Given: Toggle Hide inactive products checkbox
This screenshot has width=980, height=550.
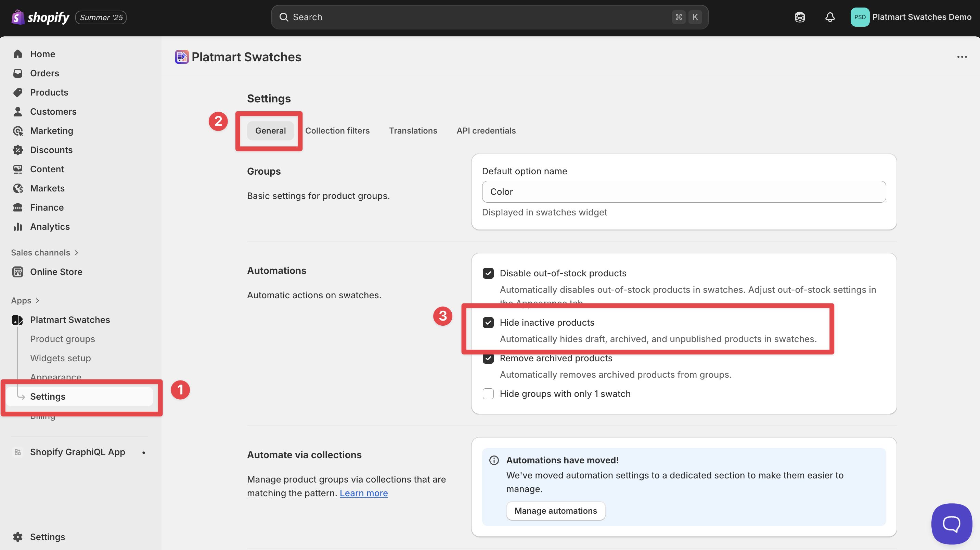Looking at the screenshot, I should pos(488,323).
